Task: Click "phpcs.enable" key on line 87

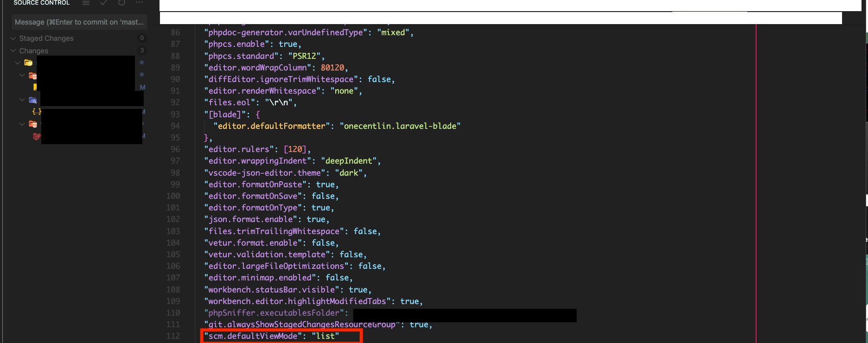Action: coord(237,44)
